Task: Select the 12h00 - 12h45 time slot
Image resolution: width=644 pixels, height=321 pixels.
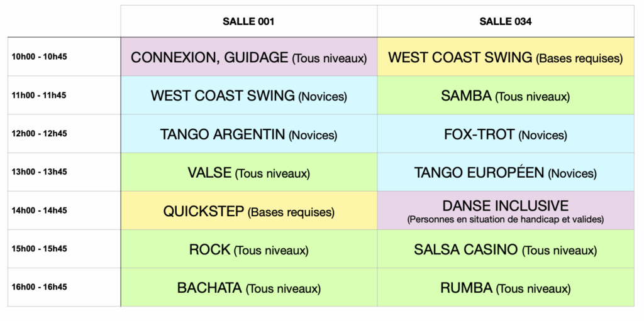Action: (x=39, y=133)
